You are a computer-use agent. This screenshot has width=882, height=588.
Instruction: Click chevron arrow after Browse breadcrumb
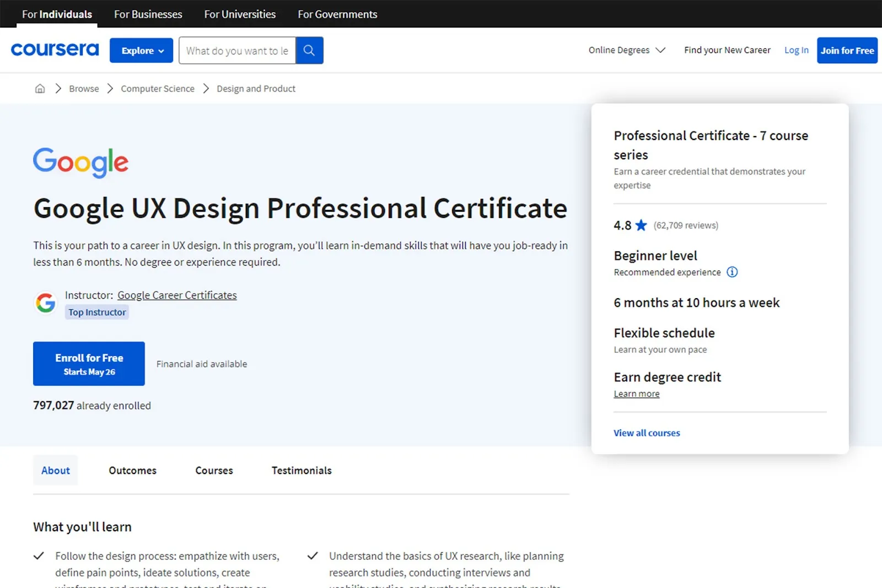point(110,88)
